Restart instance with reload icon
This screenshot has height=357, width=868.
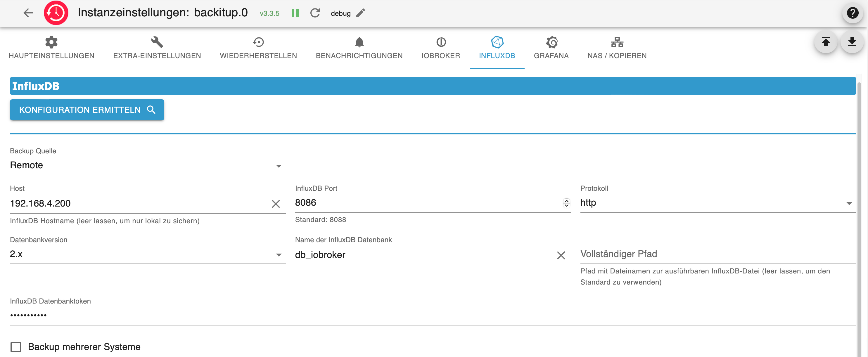pyautogui.click(x=315, y=13)
